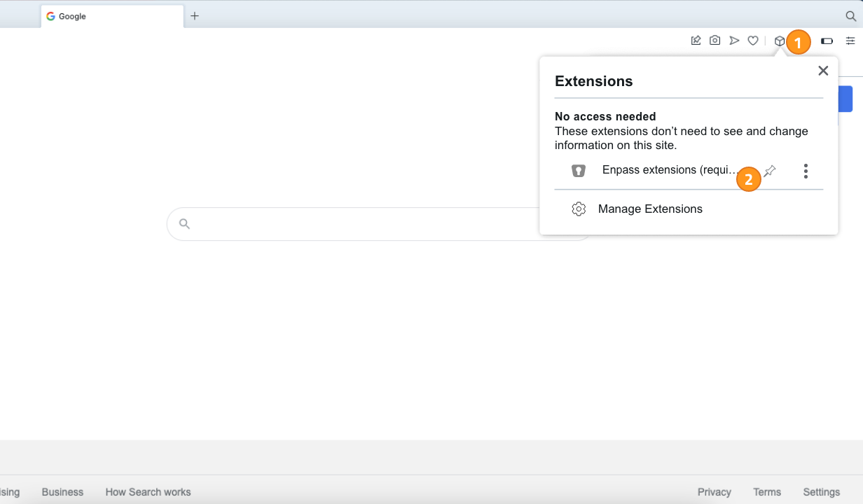Click the edit page toolbar icon
Screen dimensions: 863x504
tap(696, 41)
